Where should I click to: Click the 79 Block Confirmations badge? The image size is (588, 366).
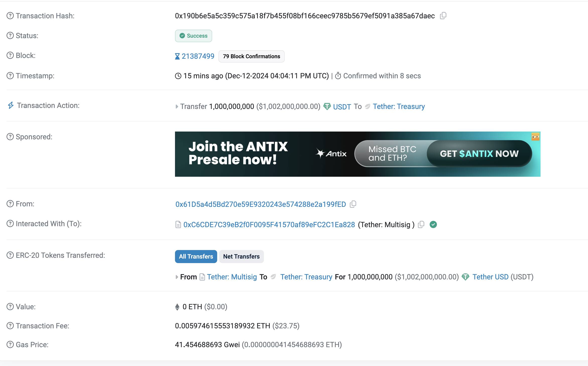[252, 56]
